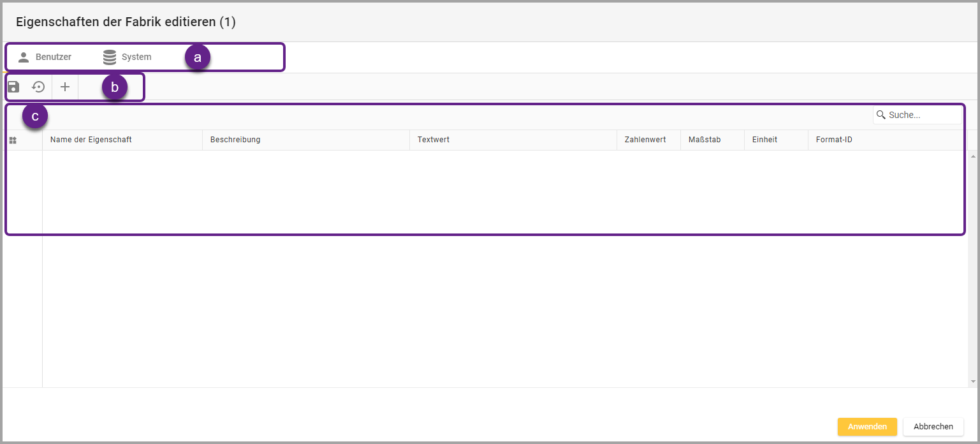The width and height of the screenshot is (980, 444).
Task: Focus the Suche search field
Action: (922, 115)
